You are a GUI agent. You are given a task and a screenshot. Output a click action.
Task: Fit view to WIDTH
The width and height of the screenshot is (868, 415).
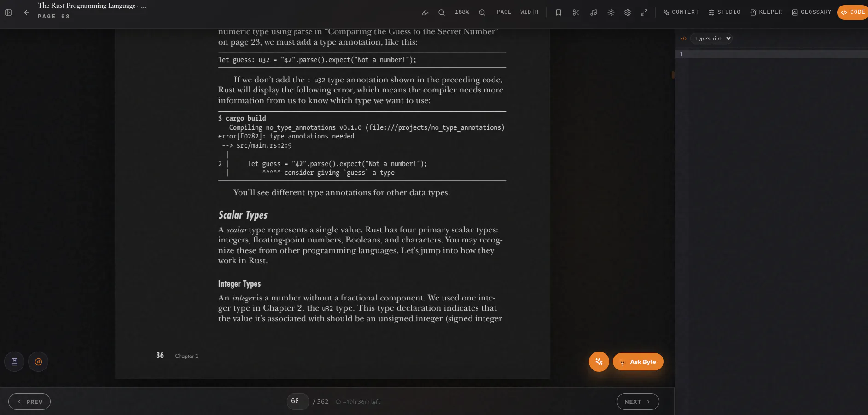point(529,12)
